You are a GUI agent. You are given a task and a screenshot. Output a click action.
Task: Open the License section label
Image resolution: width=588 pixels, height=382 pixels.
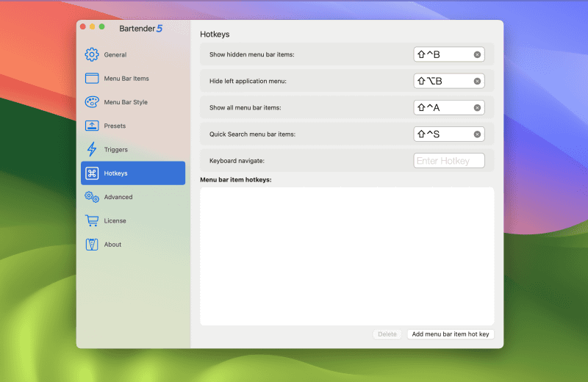[x=115, y=221]
